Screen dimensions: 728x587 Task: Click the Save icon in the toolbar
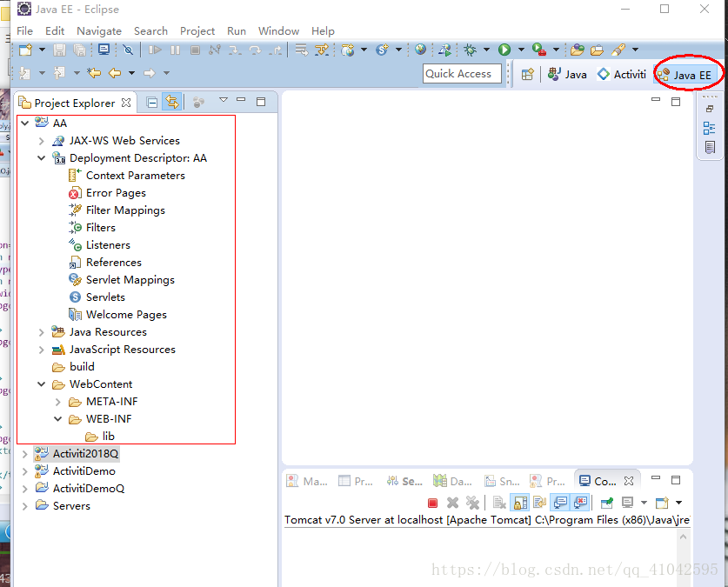[58, 50]
